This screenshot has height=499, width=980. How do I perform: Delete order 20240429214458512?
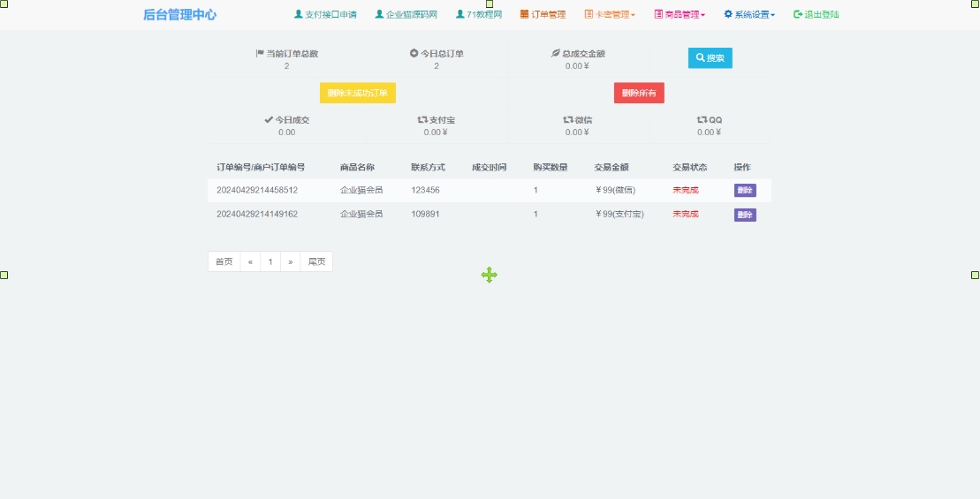pos(745,190)
